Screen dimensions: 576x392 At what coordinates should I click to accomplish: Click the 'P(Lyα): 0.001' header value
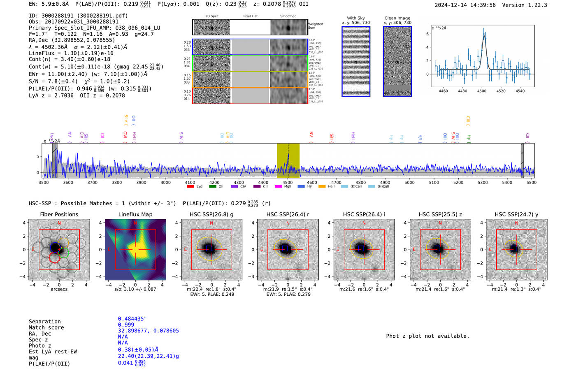pyautogui.click(x=178, y=4)
